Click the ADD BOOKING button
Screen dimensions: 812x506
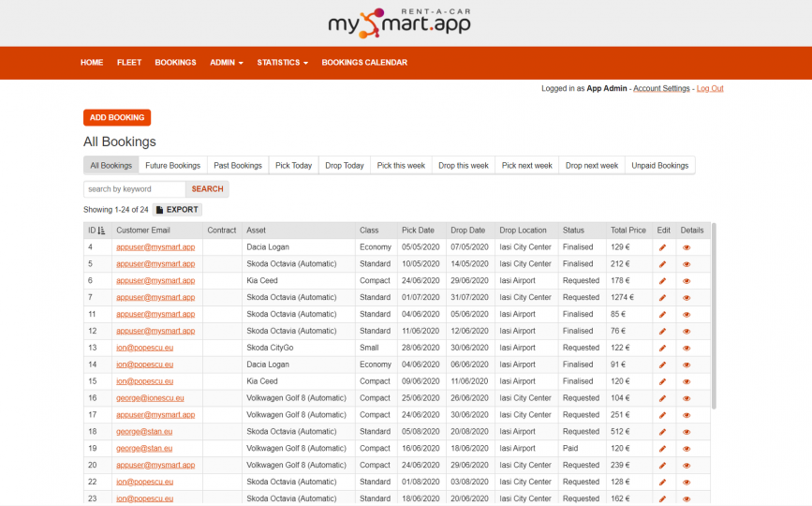tap(117, 117)
